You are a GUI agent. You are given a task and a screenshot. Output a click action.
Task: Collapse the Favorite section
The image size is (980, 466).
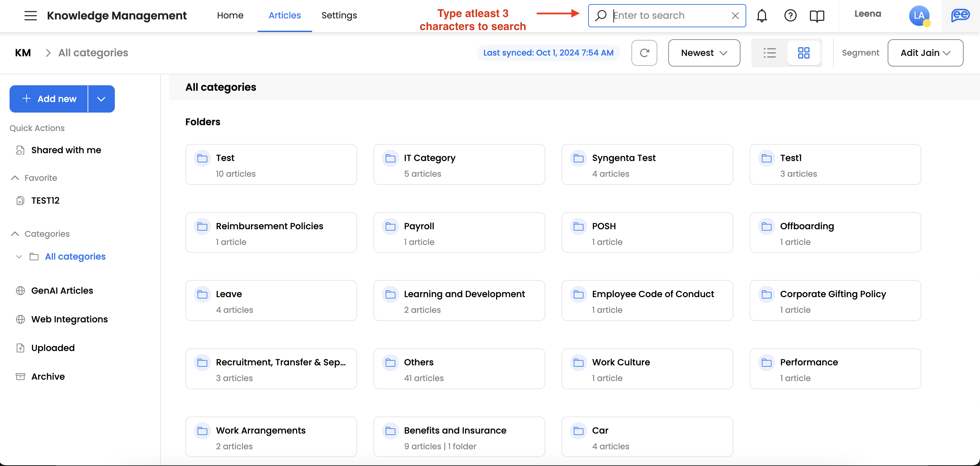tap(15, 178)
